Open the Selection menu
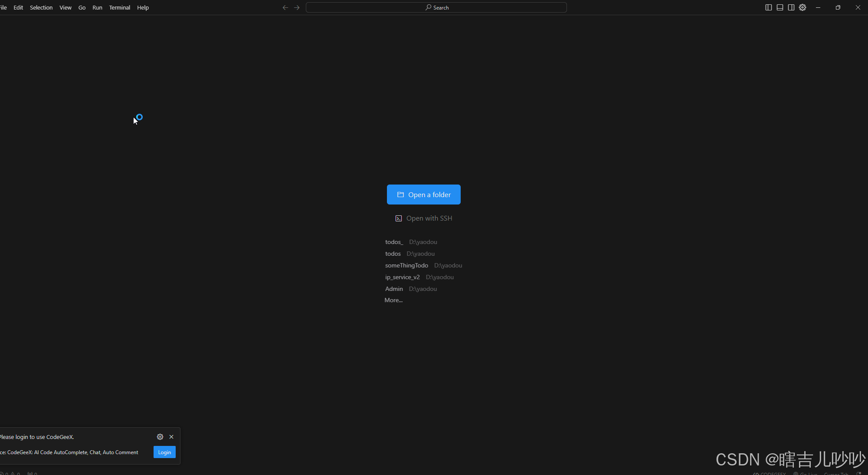This screenshot has width=868, height=475. point(41,7)
